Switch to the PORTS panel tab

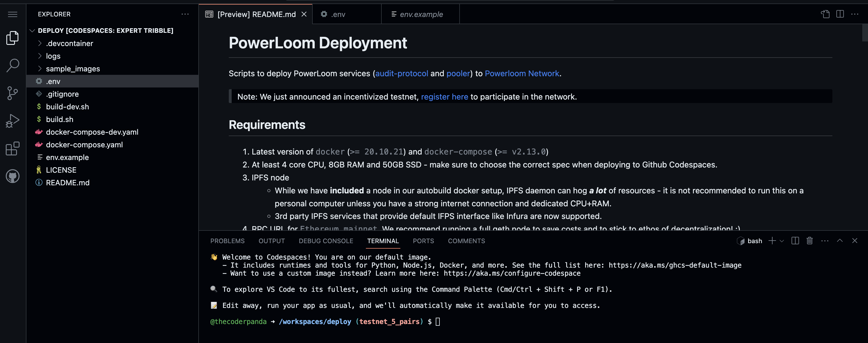tap(423, 241)
